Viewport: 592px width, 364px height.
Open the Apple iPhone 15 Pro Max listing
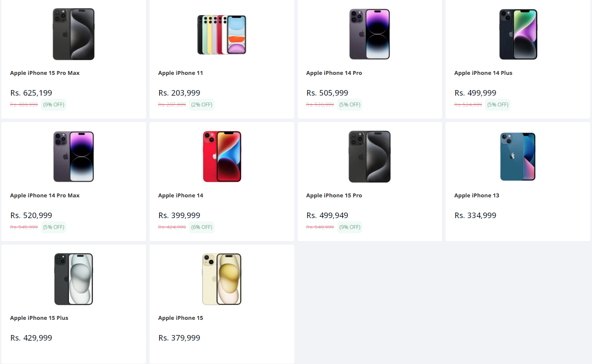tap(45, 73)
